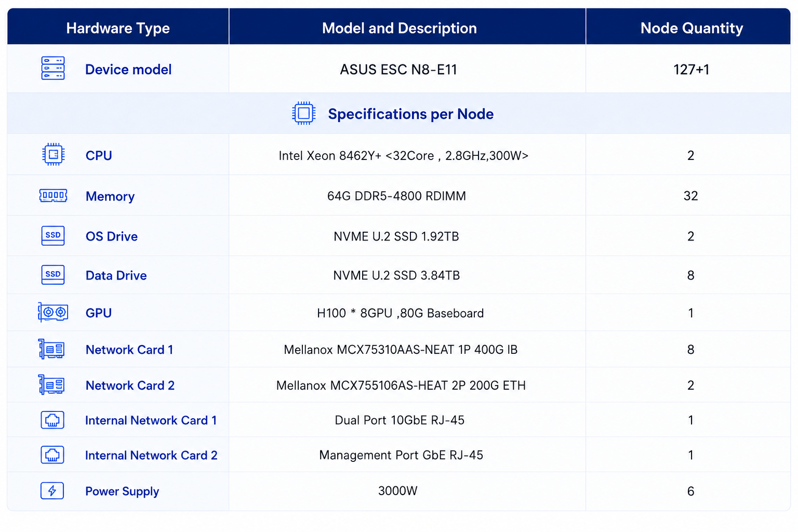Click the Network Card 1 icon
Viewport: 798px width, 532px height.
coord(51,349)
